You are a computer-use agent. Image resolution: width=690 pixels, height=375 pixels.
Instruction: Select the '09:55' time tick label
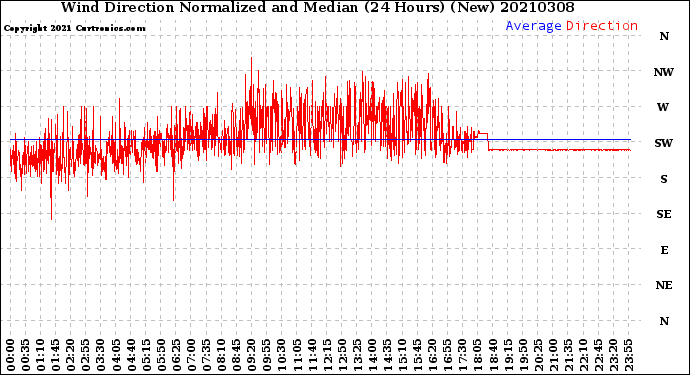[266, 355]
